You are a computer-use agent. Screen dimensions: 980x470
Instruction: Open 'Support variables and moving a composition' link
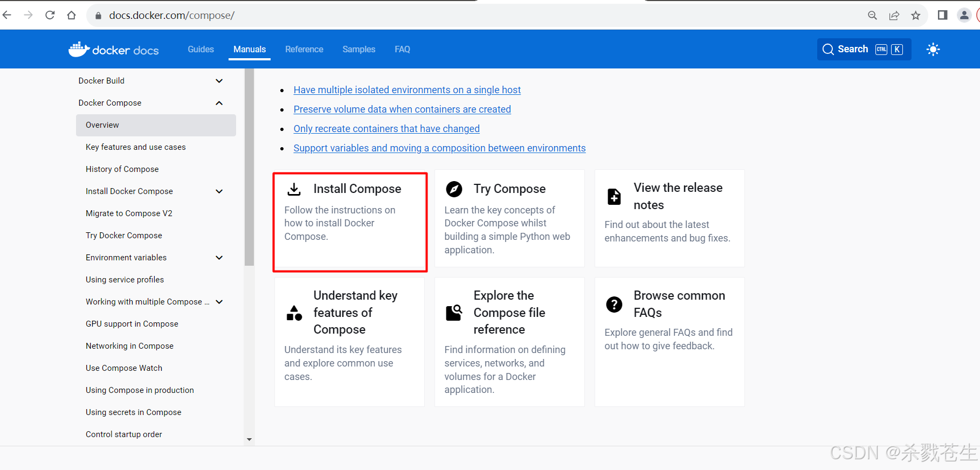439,148
